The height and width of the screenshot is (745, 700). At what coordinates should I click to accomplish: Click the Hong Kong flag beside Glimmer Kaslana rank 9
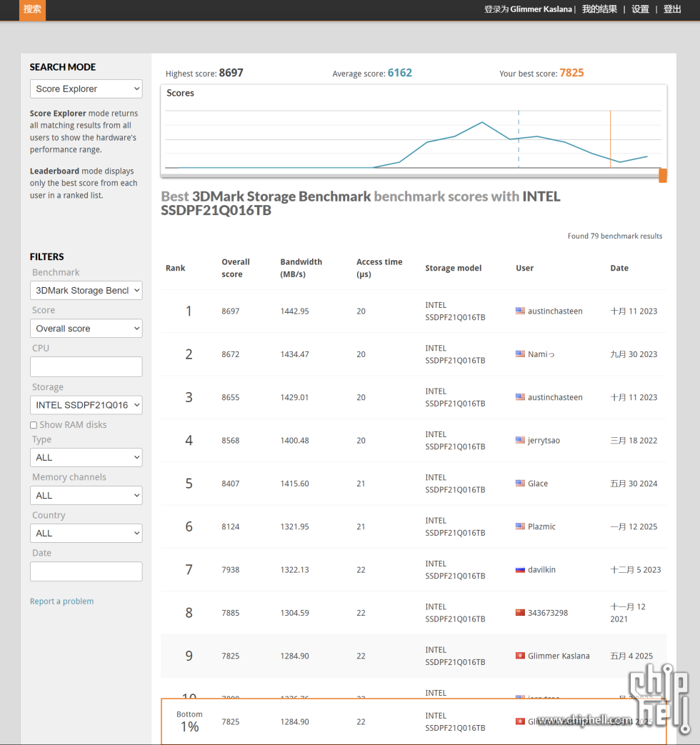[521, 656]
